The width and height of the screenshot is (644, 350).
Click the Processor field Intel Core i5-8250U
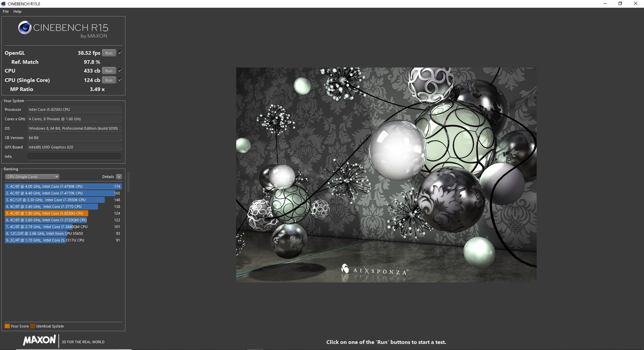(74, 110)
